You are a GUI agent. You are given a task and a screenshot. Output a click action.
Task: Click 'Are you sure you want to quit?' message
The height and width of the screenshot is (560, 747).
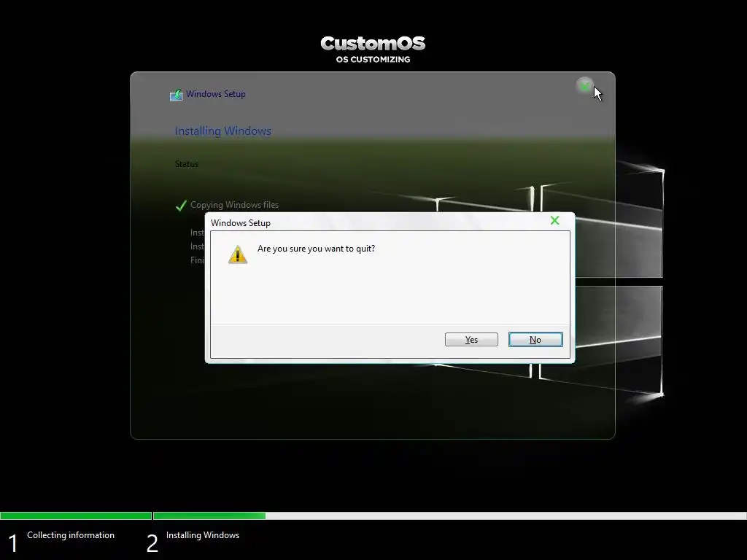click(317, 249)
